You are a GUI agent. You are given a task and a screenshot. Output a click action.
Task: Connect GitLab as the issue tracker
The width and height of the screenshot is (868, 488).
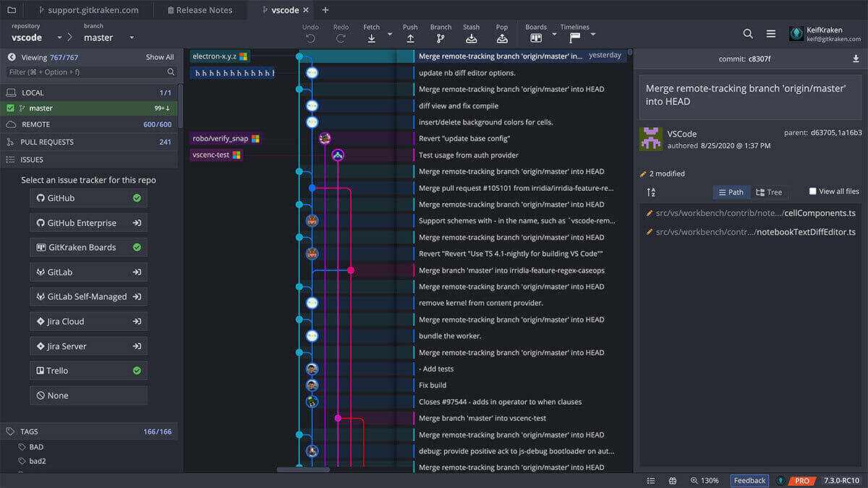(88, 271)
